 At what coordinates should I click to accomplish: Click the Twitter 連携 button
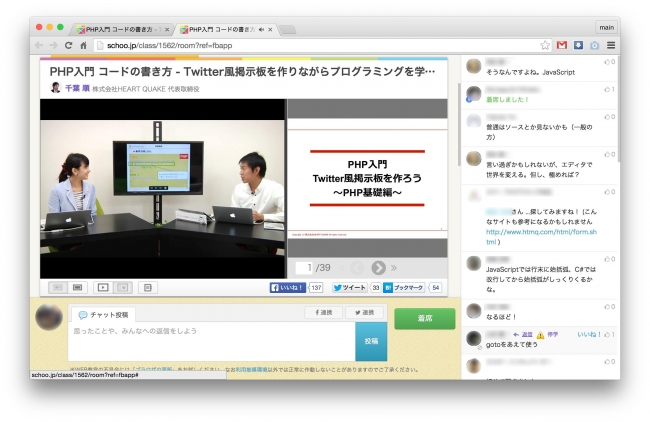(x=364, y=313)
